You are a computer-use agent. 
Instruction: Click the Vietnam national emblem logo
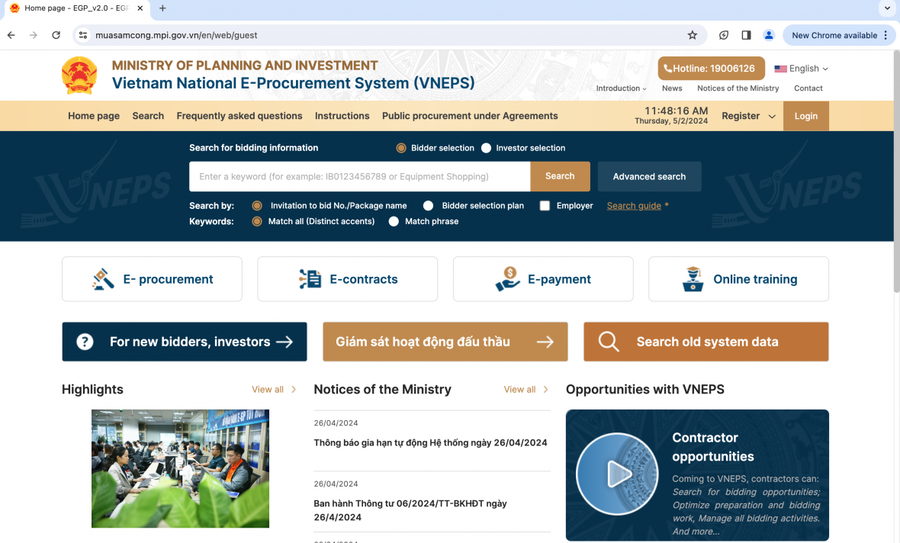pyautogui.click(x=79, y=75)
